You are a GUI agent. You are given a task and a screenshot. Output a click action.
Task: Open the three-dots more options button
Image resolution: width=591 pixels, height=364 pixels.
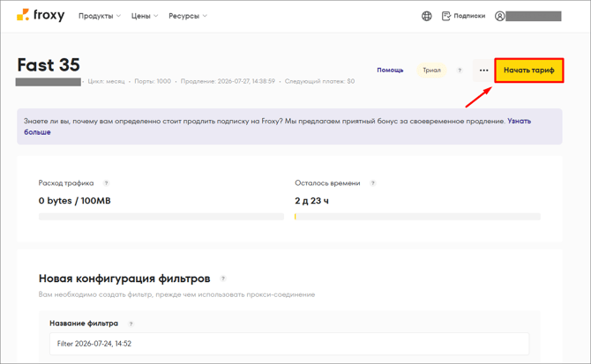[483, 71]
